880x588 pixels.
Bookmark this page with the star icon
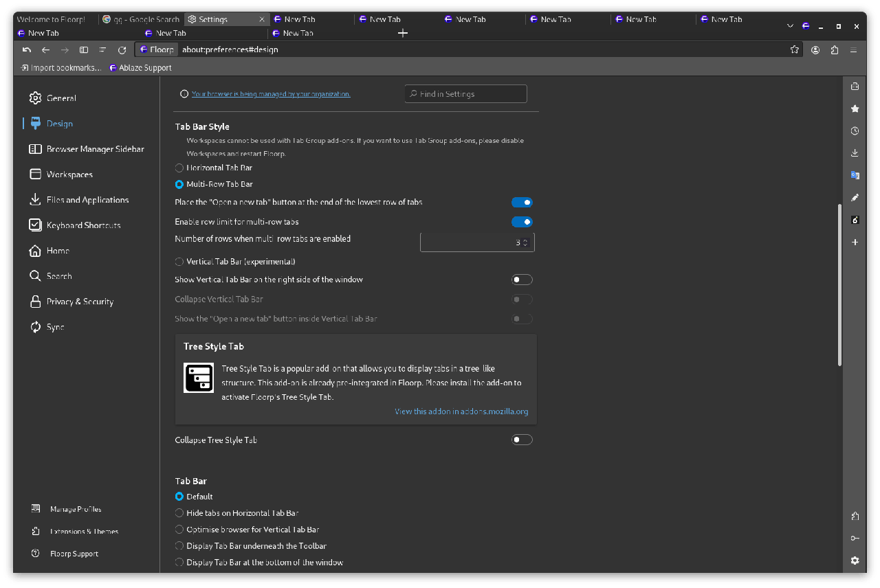tap(795, 49)
